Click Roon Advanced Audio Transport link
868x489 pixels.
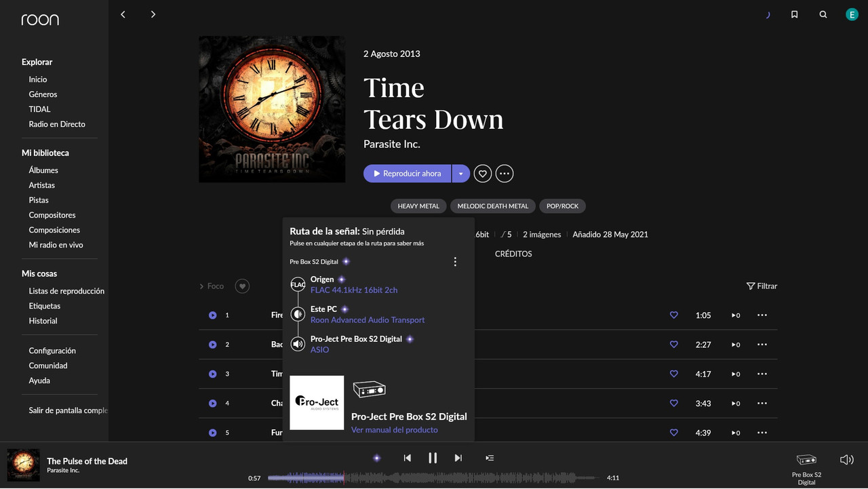(368, 320)
